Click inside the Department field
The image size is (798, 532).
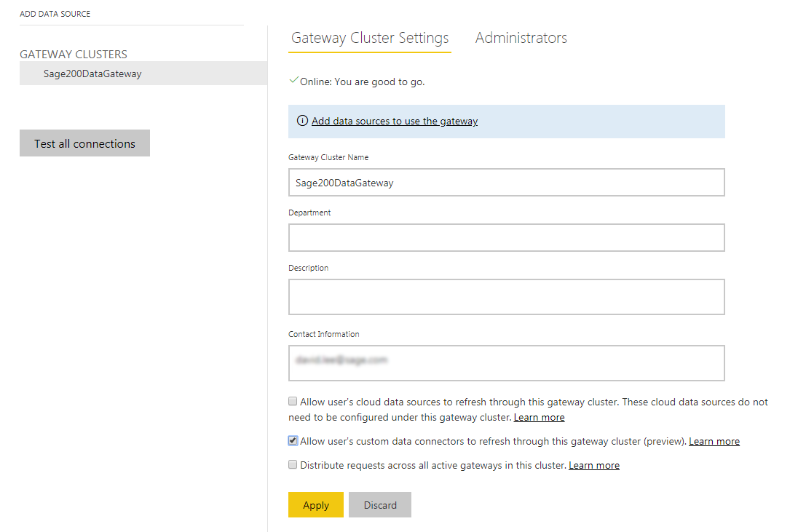[x=507, y=237]
